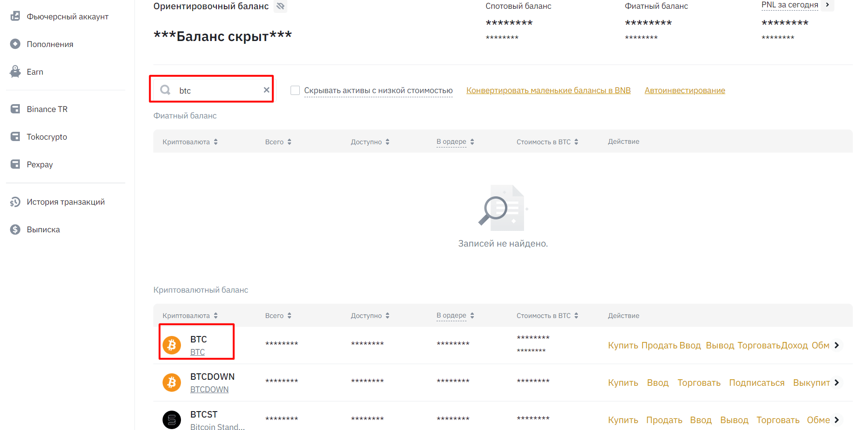Screen dimensions: 868x430
Task: Click Подписаться in BTCDOWN row
Action: (x=757, y=383)
